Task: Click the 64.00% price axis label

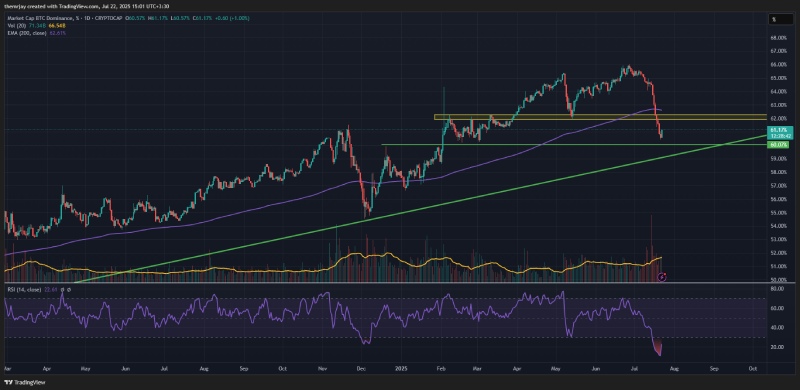Action: pos(778,91)
